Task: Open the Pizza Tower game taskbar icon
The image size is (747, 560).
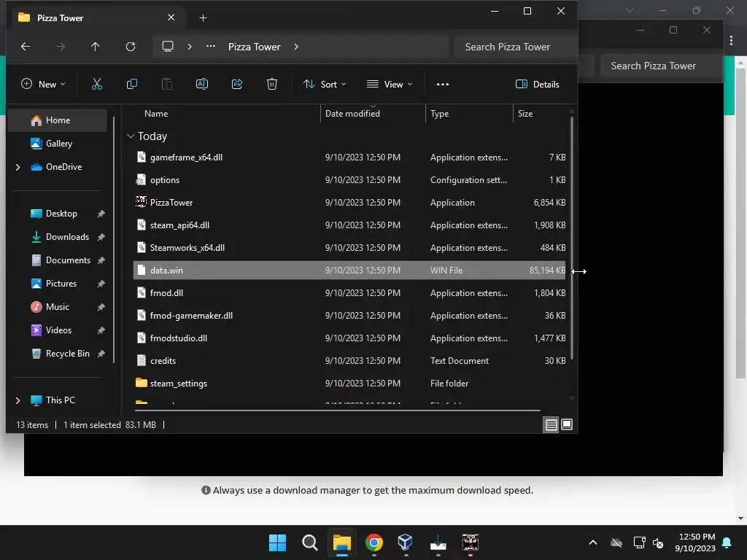Action: (471, 542)
